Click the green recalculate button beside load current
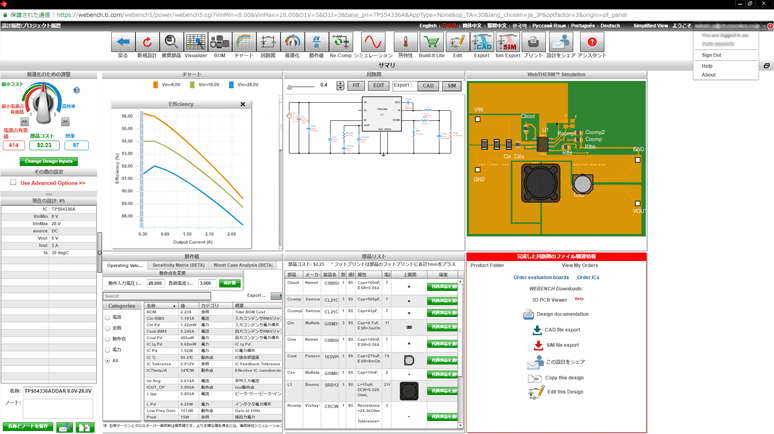 coord(230,283)
